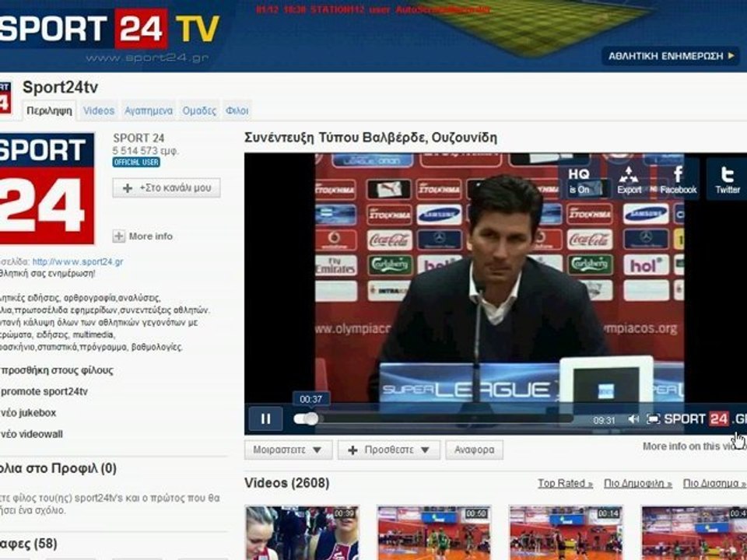
Task: Pause the video with the pause button
Action: click(x=266, y=419)
